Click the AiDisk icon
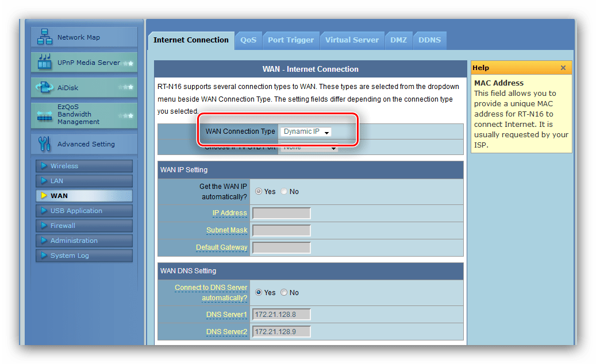596x364 pixels. 44,88
